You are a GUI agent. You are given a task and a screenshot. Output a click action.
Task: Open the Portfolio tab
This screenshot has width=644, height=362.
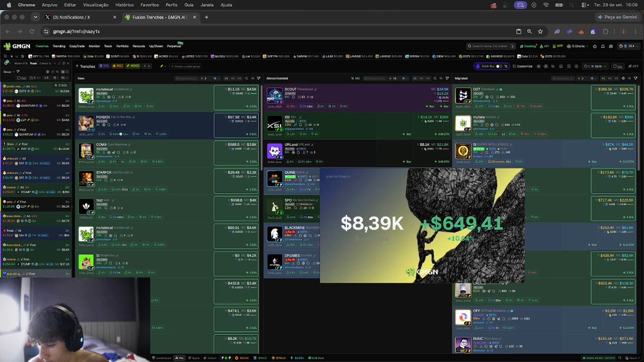pos(122,46)
